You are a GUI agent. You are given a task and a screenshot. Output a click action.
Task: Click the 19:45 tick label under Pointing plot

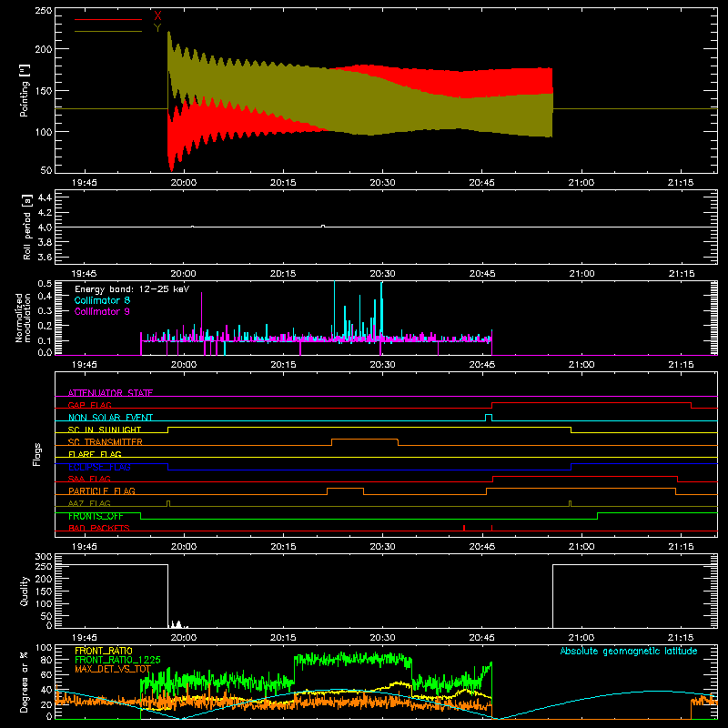84,183
